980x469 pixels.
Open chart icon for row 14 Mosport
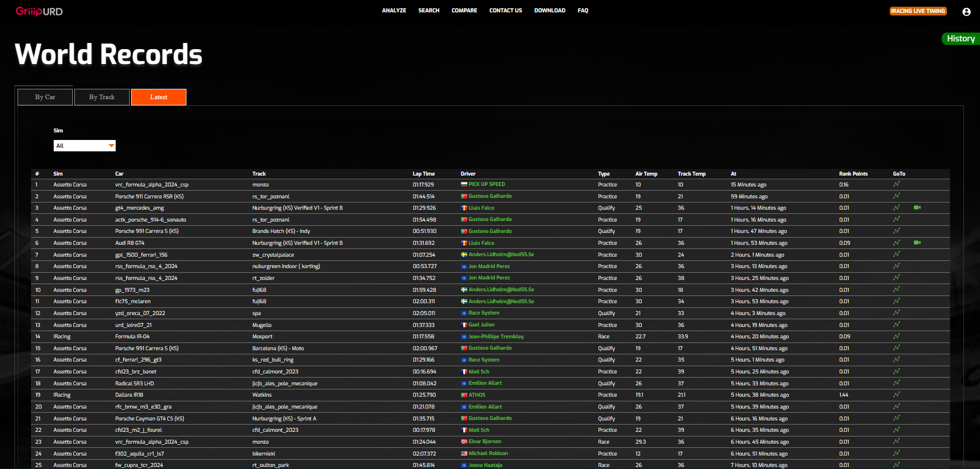pos(896,336)
